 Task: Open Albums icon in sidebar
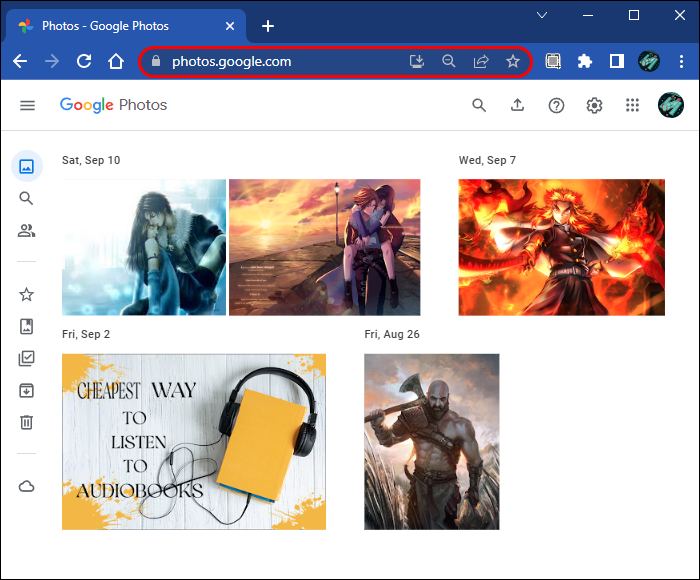tap(26, 326)
